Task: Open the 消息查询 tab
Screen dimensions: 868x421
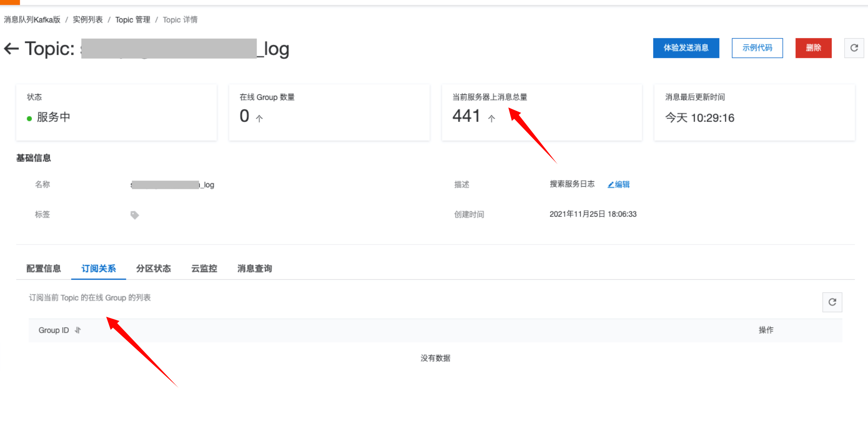Action: pos(254,268)
